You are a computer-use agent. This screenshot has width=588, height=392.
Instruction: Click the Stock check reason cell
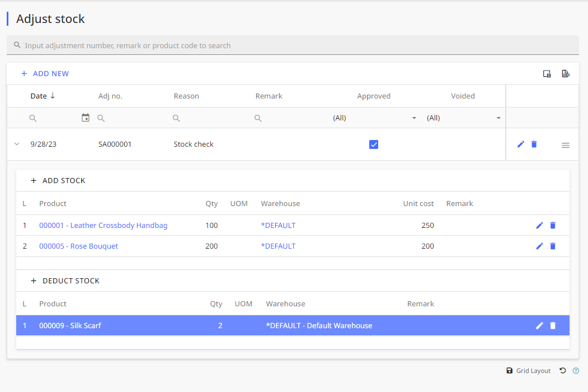pyautogui.click(x=194, y=144)
